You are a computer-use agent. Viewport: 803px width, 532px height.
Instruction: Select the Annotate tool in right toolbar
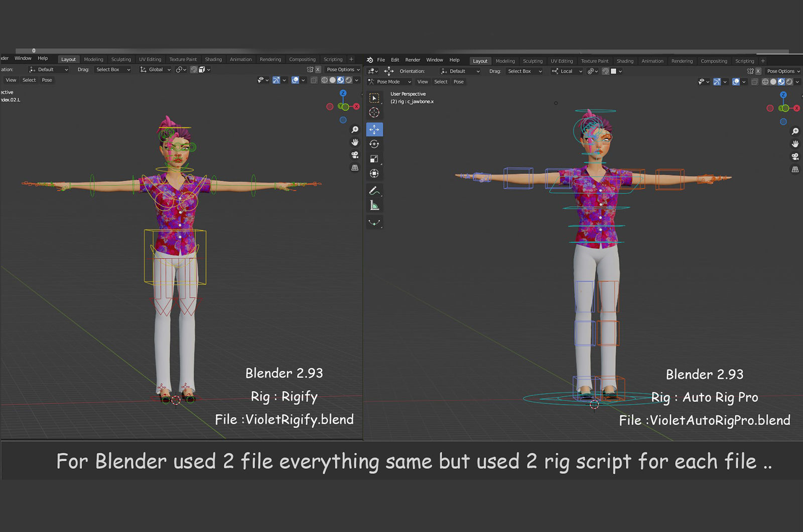point(374,191)
